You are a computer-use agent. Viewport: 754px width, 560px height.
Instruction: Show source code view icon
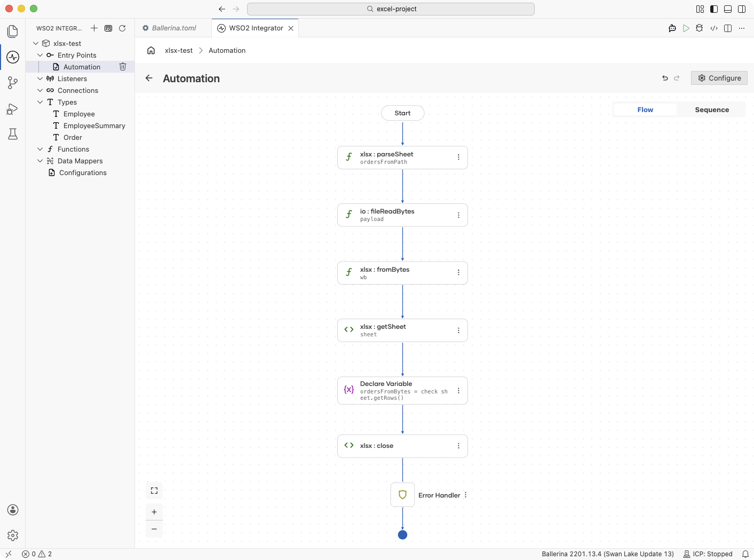[714, 28]
